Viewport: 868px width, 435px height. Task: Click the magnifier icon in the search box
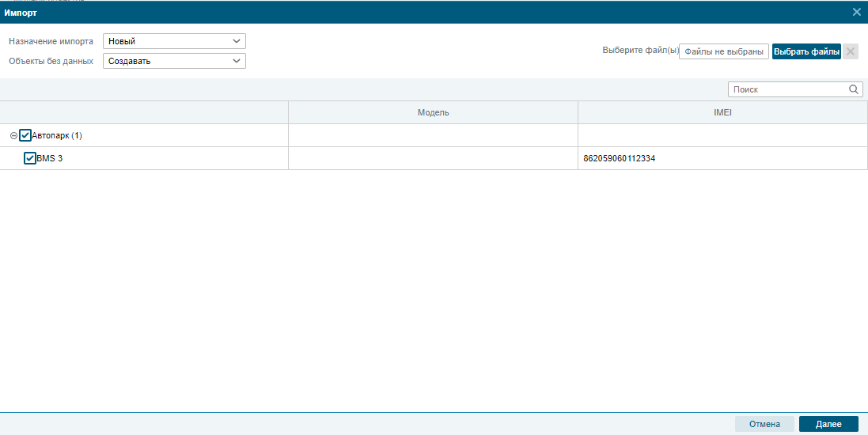[x=854, y=89]
